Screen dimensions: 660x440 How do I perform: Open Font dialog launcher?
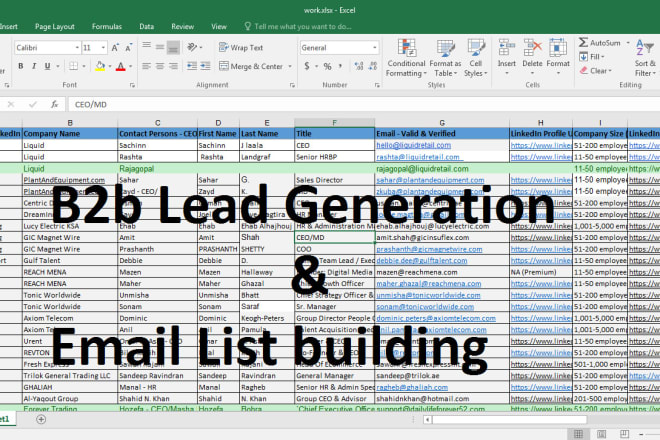tap(132, 85)
